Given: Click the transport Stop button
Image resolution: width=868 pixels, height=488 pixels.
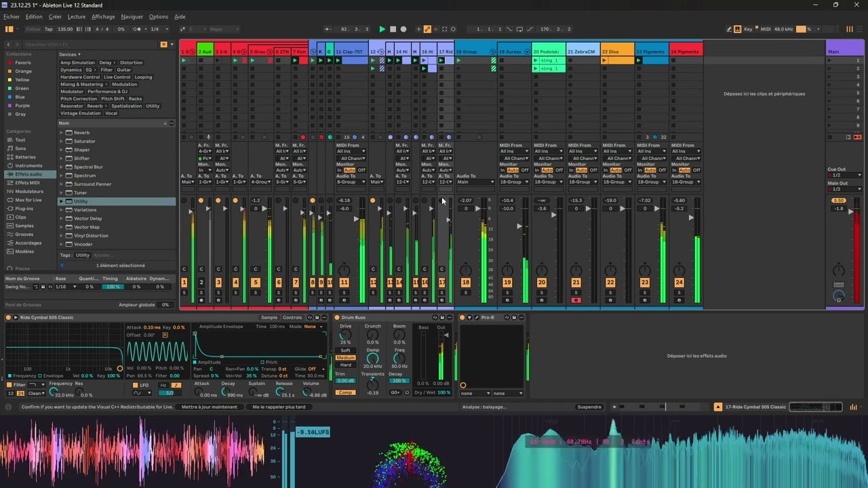Looking at the screenshot, I should [x=393, y=29].
